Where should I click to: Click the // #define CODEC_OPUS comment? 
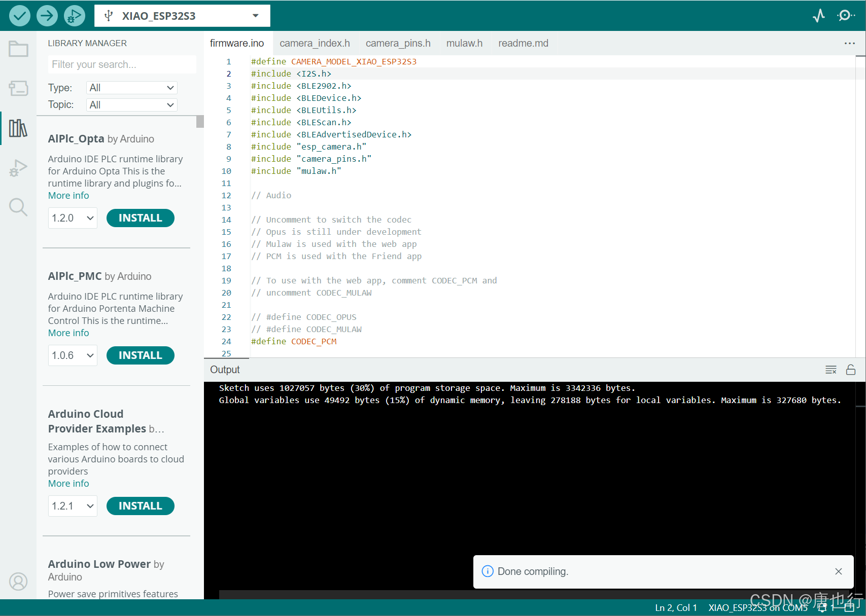click(x=304, y=317)
